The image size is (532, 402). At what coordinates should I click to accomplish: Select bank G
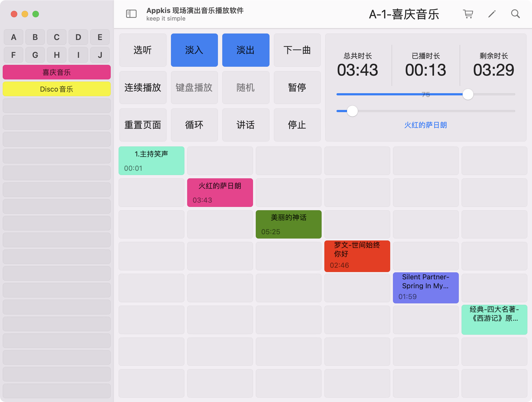[35, 55]
